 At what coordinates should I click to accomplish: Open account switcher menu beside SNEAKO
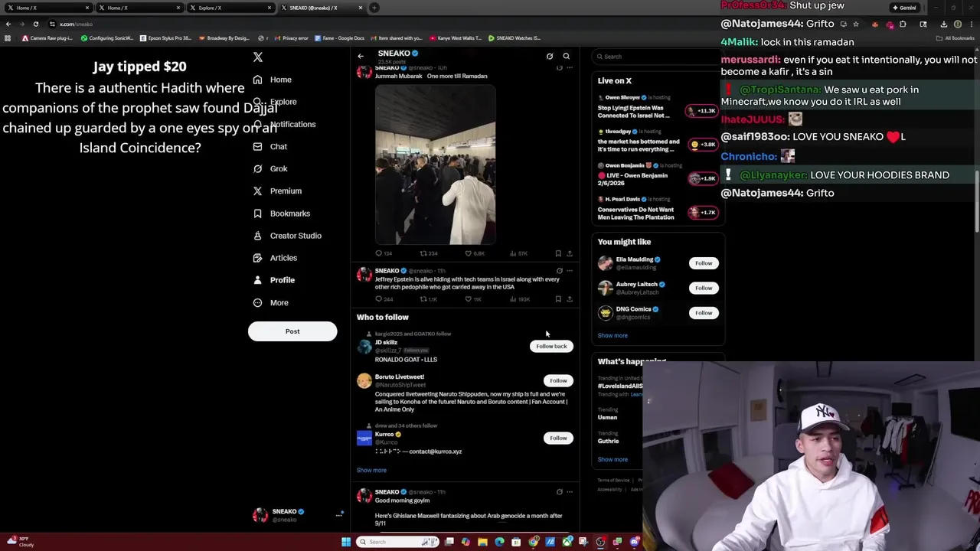(338, 515)
